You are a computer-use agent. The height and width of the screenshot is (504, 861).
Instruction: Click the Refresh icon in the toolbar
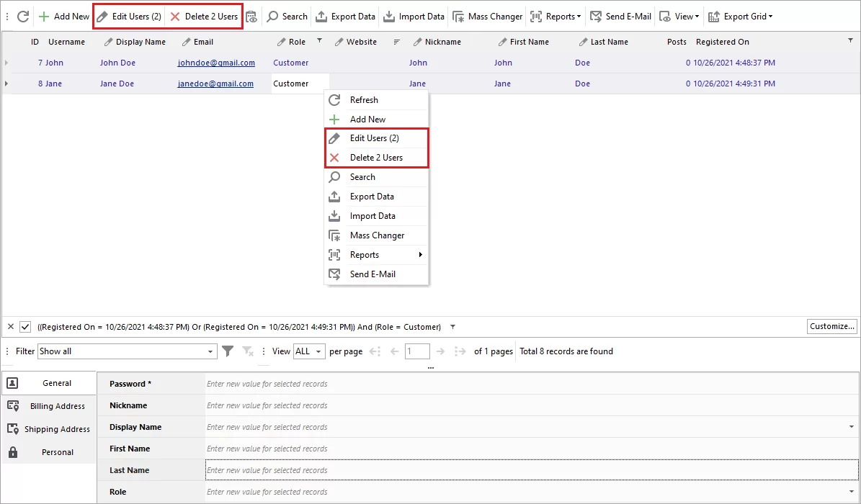[x=24, y=16]
